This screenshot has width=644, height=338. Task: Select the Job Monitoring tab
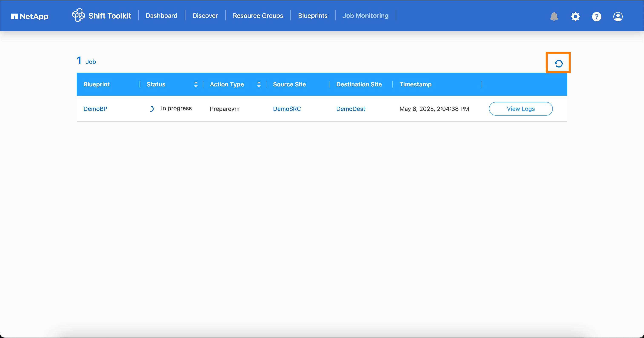tap(365, 16)
